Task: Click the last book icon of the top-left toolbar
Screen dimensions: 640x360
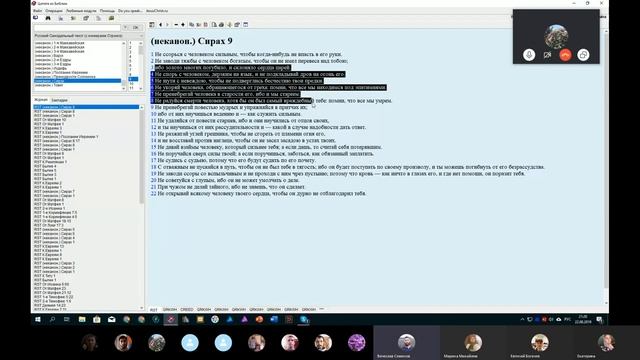Action: (x=111, y=18)
